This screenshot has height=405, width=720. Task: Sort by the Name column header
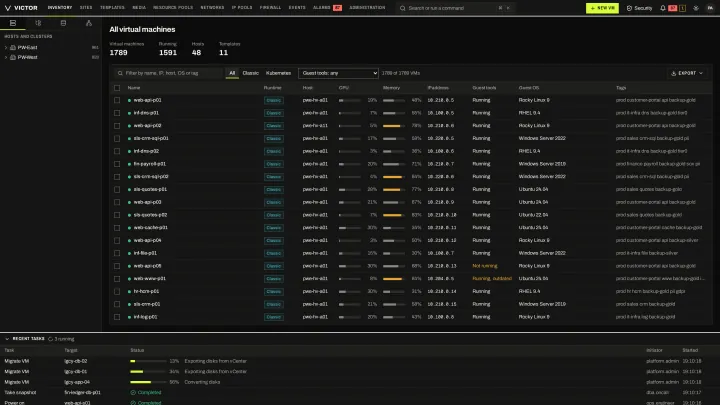(134, 88)
